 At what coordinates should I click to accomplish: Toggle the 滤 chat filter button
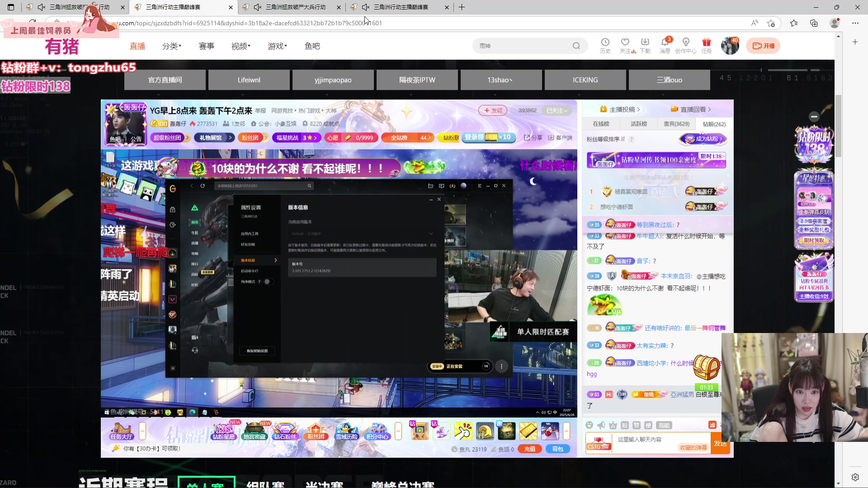click(x=712, y=425)
